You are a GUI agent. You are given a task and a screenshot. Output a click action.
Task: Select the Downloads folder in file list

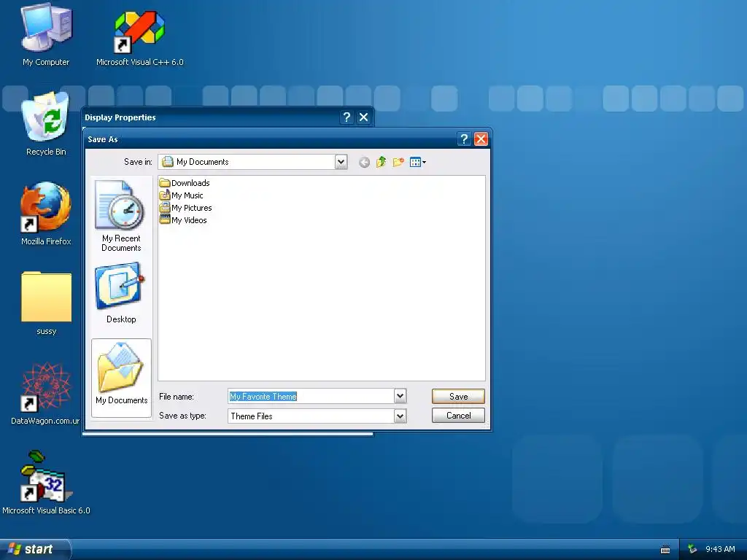pos(185,183)
